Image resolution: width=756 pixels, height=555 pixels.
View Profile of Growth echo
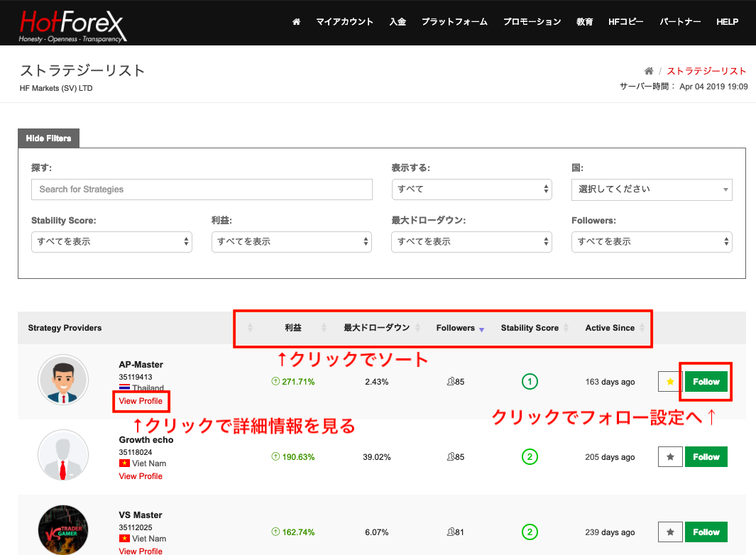(141, 476)
